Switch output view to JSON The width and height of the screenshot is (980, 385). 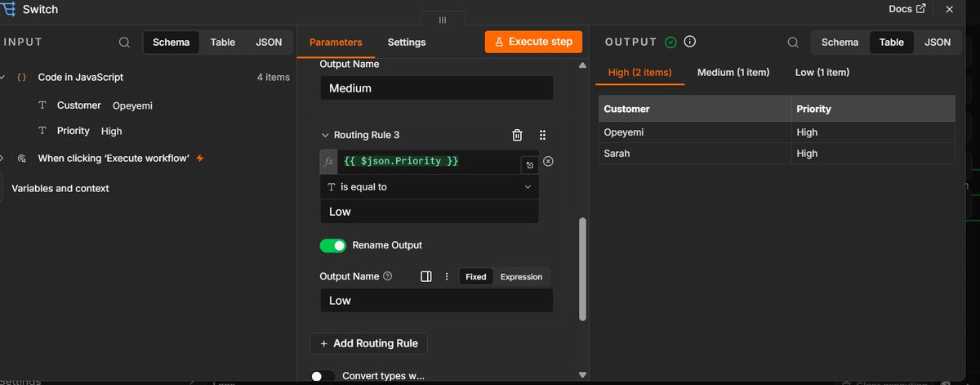(x=938, y=43)
